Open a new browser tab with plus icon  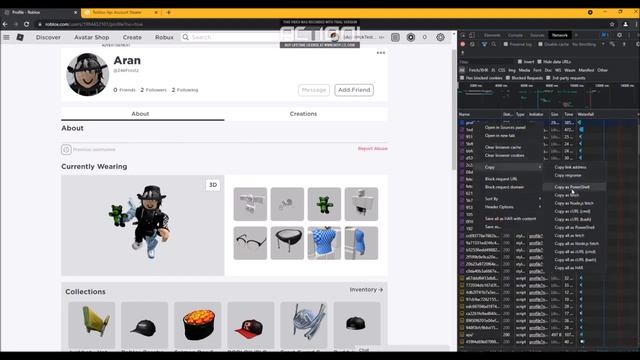point(169,13)
